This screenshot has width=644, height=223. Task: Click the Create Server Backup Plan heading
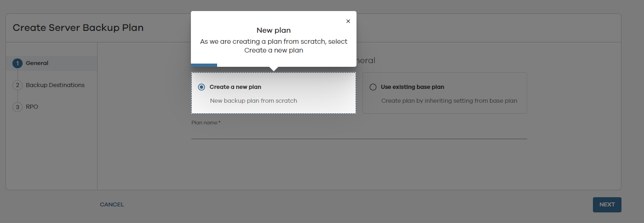coord(78,28)
